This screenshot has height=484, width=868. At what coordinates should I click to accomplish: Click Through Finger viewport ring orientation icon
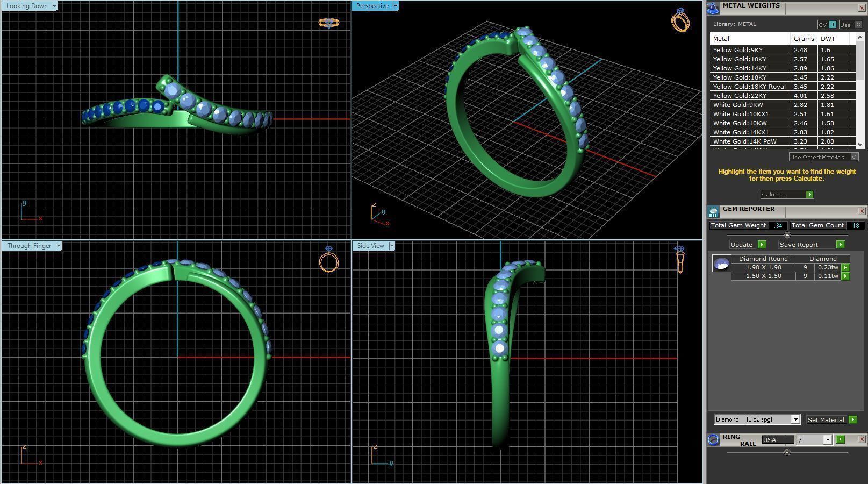[x=329, y=260]
